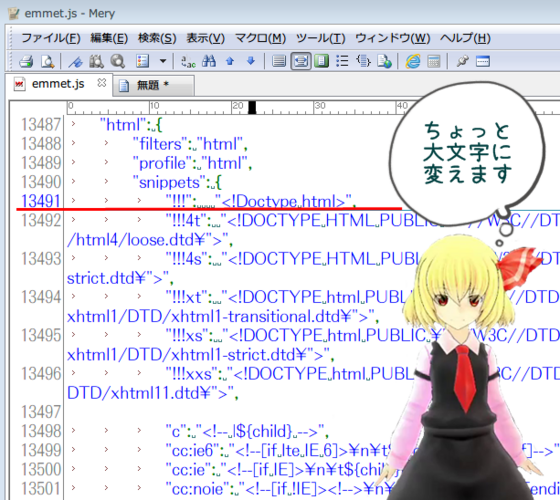Open the マクロ(M) menu
The width and height of the screenshot is (560, 500).
coord(260,38)
